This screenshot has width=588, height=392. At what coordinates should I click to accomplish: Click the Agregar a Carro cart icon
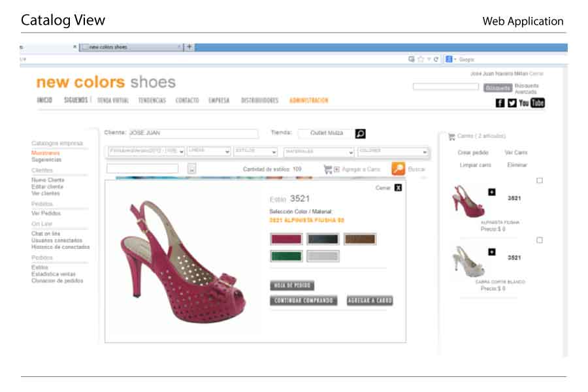[328, 169]
